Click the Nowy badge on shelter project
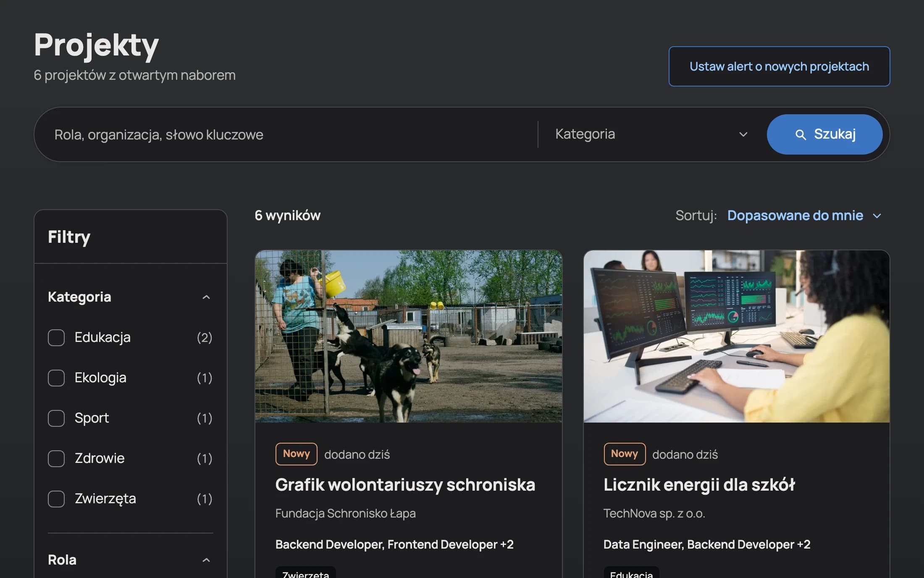Screen dimensions: 924x578 point(297,454)
